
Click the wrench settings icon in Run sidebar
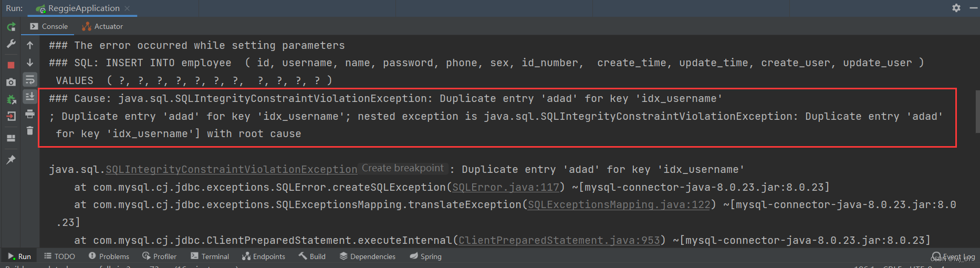pyautogui.click(x=11, y=45)
